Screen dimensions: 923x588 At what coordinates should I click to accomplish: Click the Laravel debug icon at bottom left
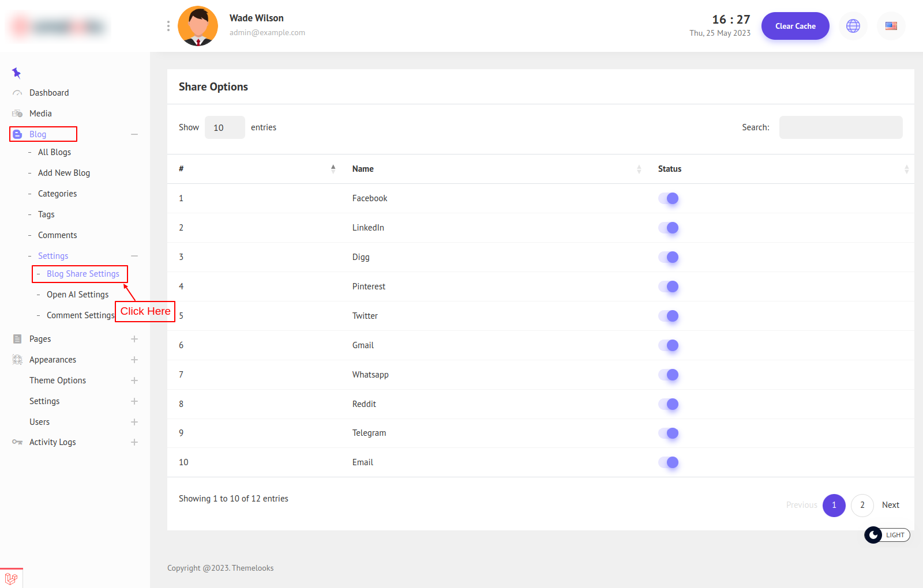point(11,578)
